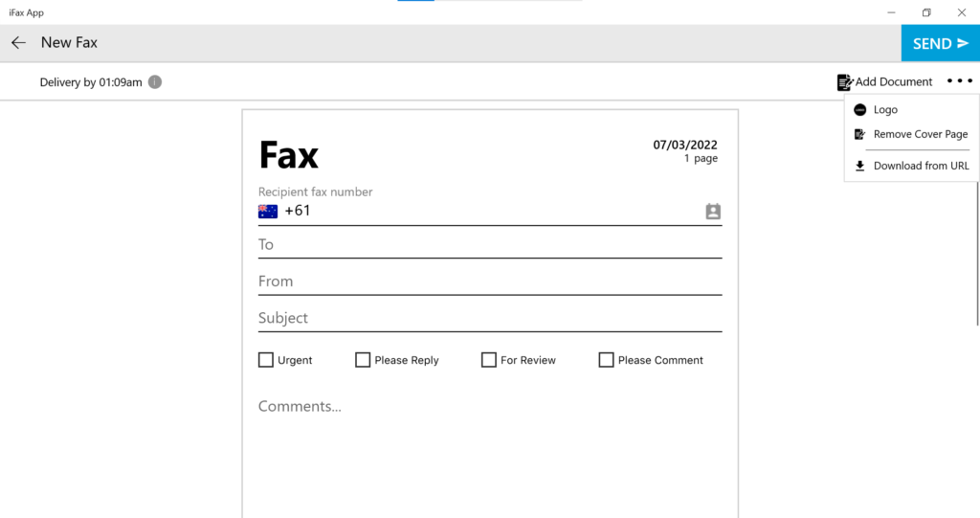Click the delivery time info icon
Image resolution: width=980 pixels, height=518 pixels.
tap(155, 82)
